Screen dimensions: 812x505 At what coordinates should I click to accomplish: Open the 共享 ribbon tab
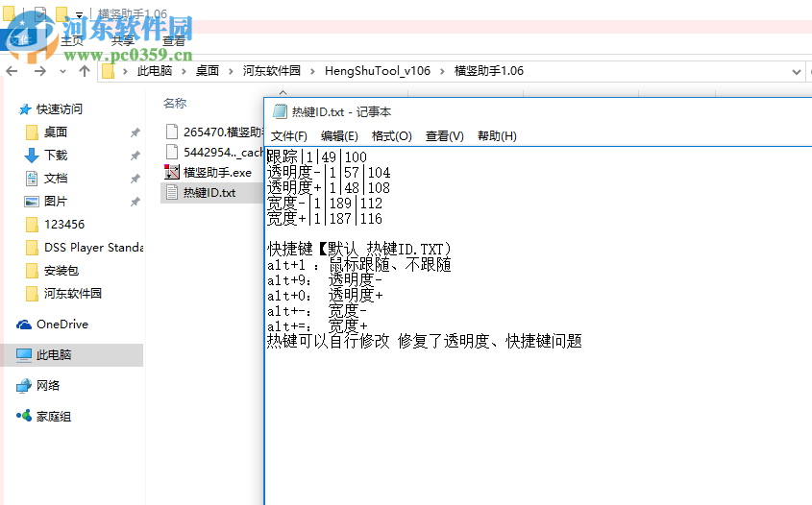point(123,41)
